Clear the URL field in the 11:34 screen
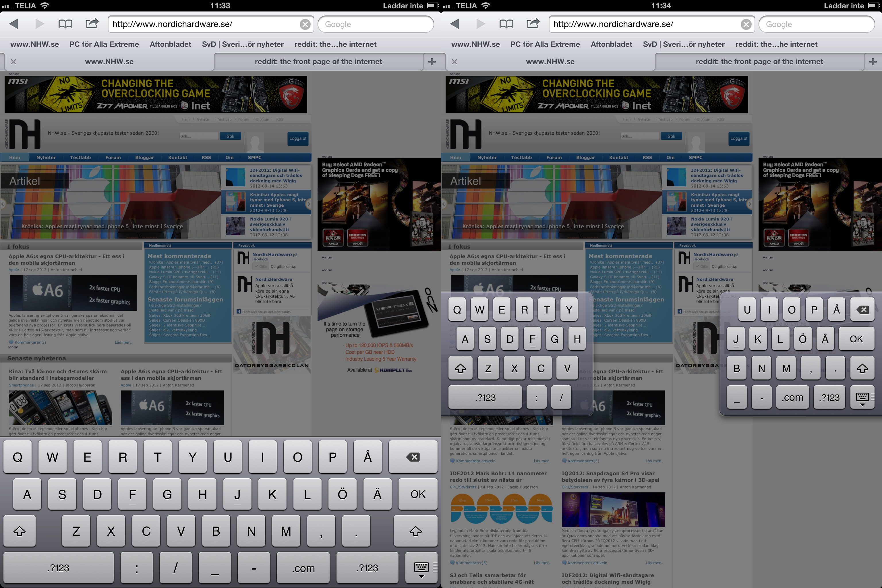The height and width of the screenshot is (588, 882). (746, 24)
